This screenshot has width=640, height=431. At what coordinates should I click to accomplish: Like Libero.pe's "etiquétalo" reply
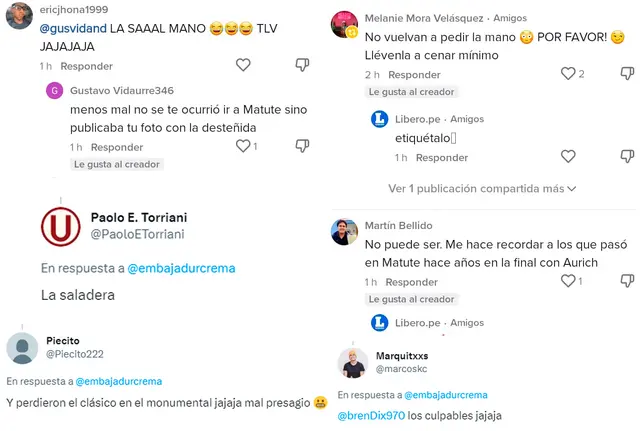[568, 157]
